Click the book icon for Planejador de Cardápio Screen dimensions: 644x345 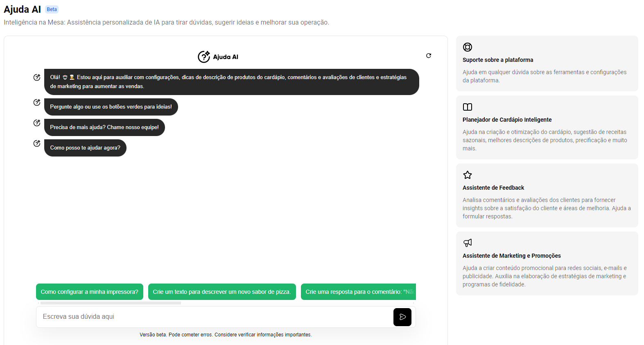[468, 107]
